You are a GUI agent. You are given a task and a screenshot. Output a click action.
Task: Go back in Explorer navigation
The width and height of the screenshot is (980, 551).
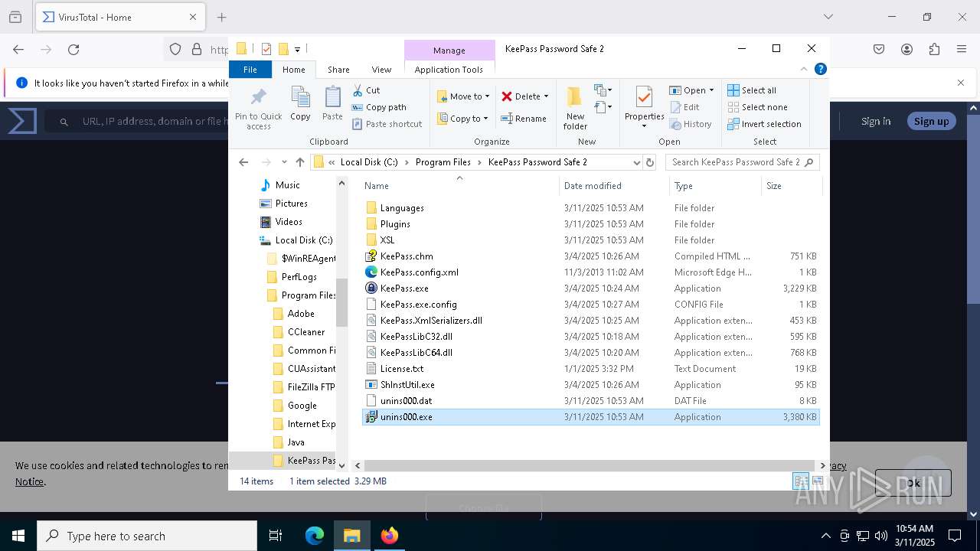[x=243, y=162]
